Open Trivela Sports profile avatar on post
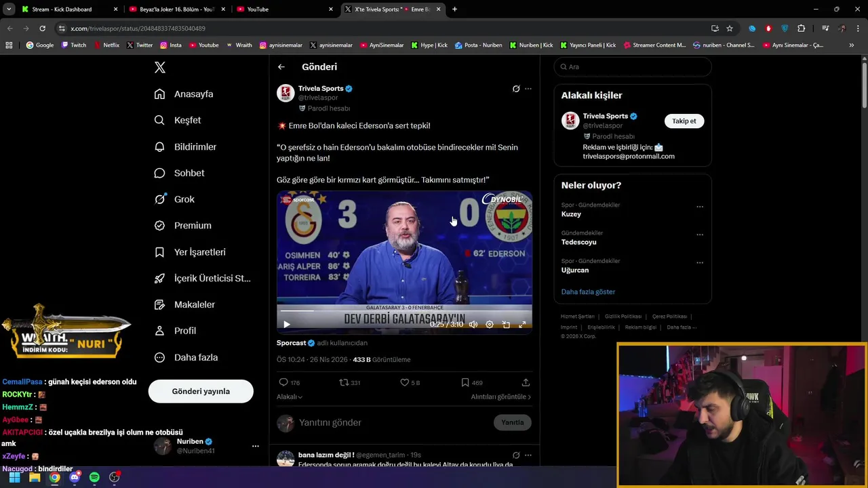 285,93
